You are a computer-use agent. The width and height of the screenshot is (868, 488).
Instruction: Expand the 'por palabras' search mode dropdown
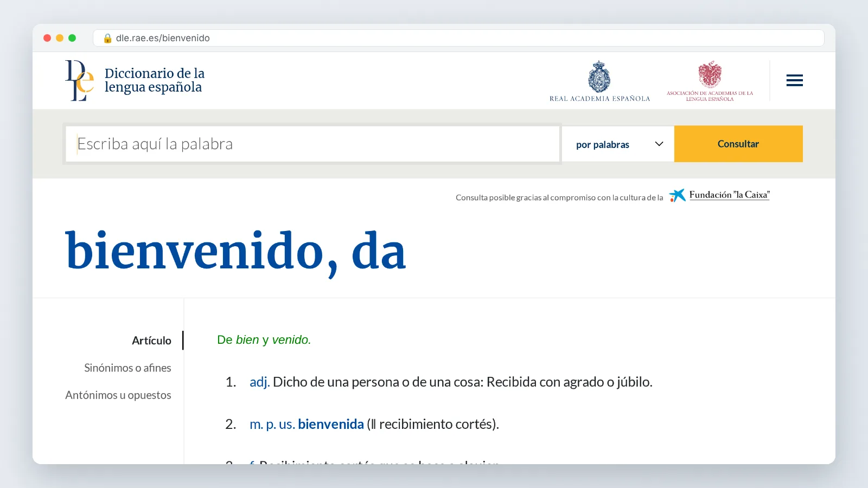618,144
